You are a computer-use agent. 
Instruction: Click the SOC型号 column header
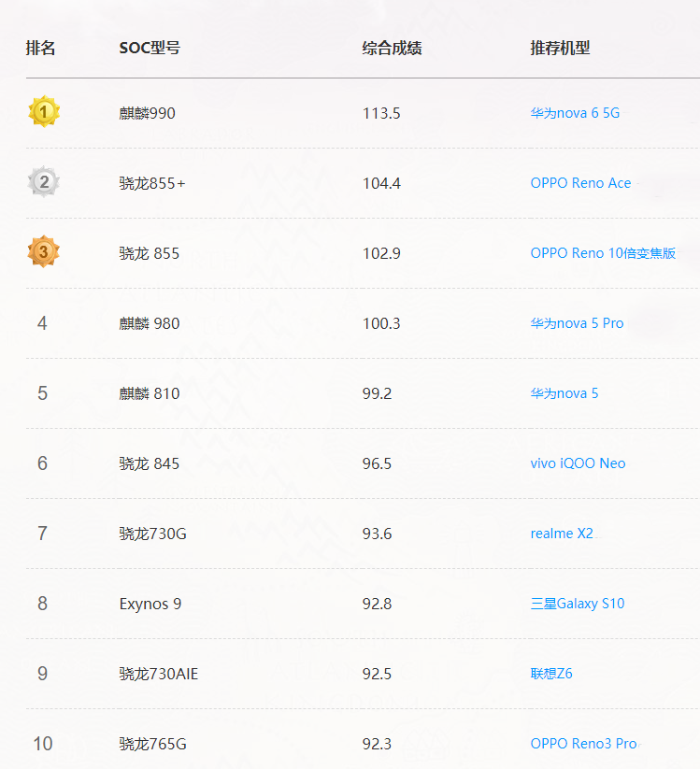[150, 48]
